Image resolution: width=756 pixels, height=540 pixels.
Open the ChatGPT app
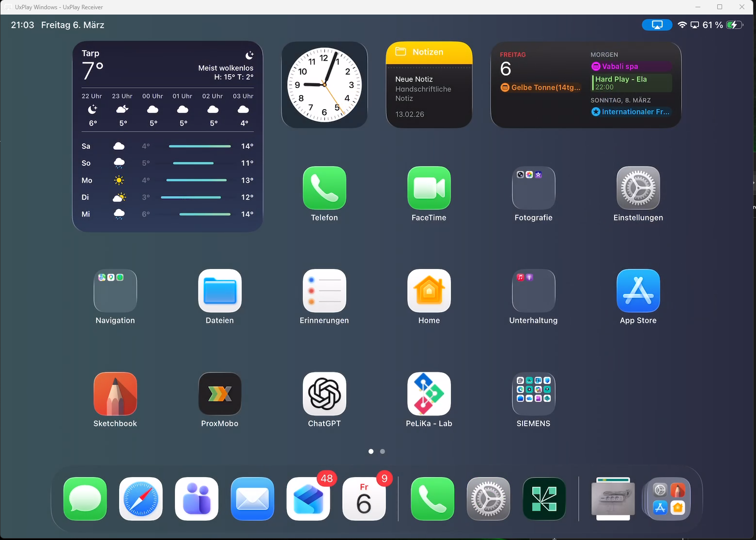click(x=324, y=394)
